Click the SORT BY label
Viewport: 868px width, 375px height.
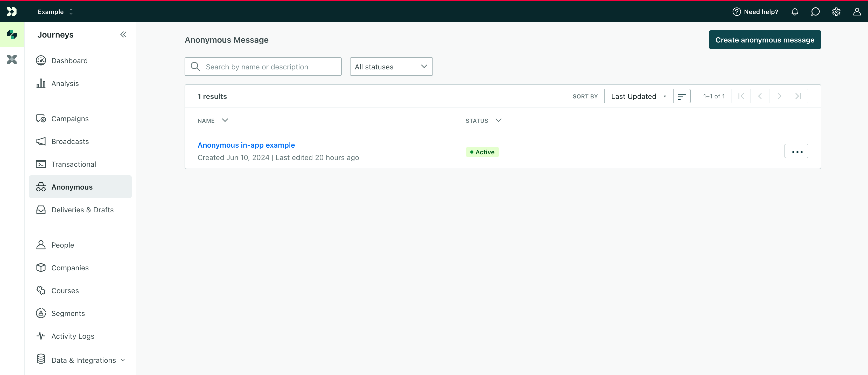click(x=585, y=97)
